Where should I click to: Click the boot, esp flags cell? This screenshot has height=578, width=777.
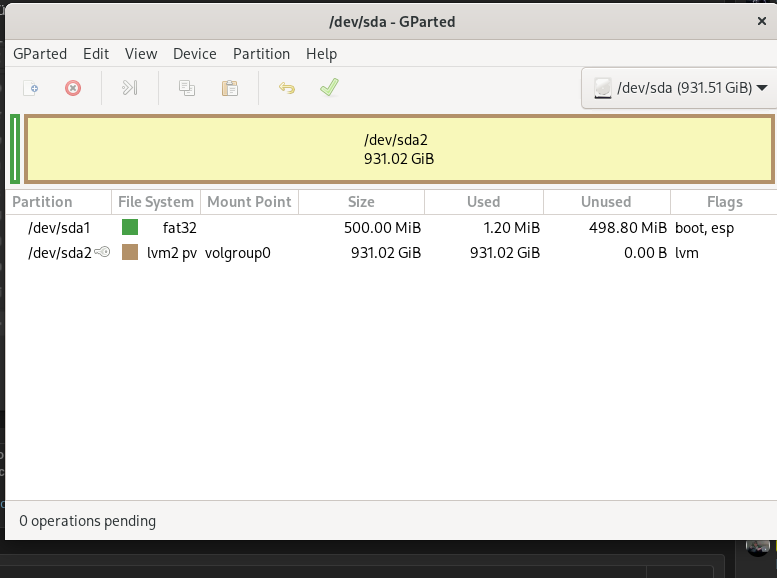click(704, 228)
